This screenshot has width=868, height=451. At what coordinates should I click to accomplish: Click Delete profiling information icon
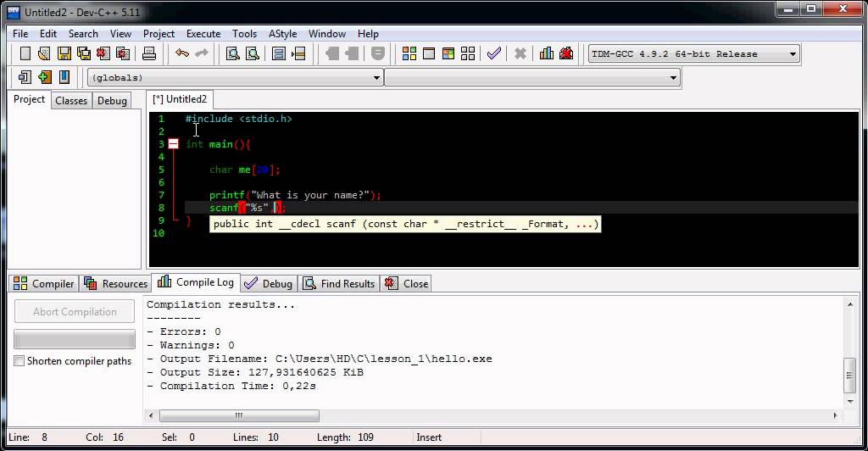pos(565,53)
